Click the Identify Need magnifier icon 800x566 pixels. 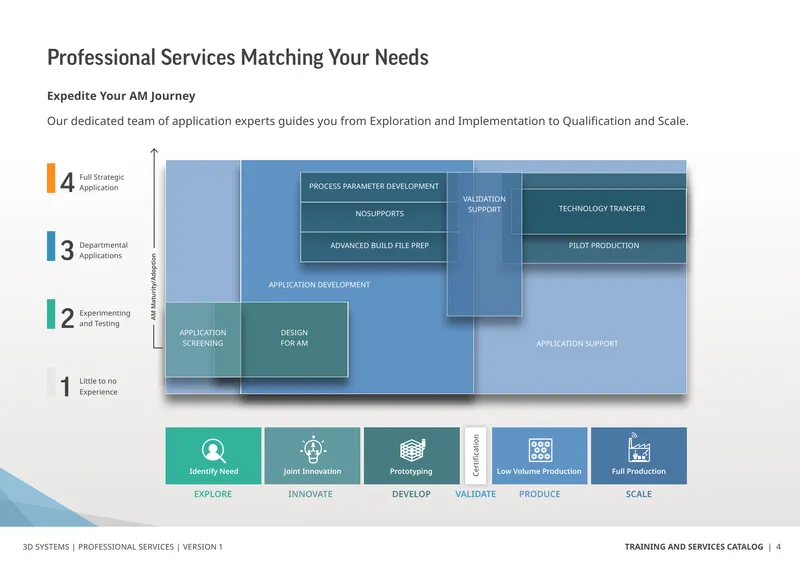(213, 450)
